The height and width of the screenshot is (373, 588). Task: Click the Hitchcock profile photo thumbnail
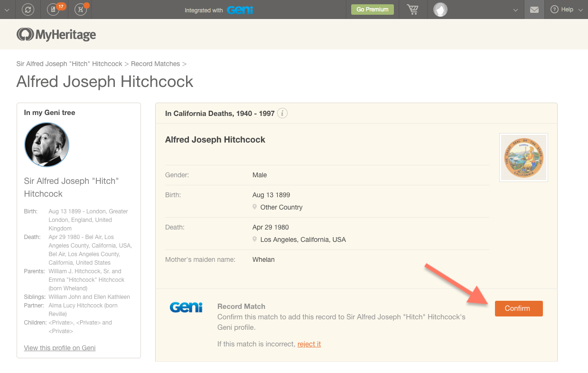(47, 145)
